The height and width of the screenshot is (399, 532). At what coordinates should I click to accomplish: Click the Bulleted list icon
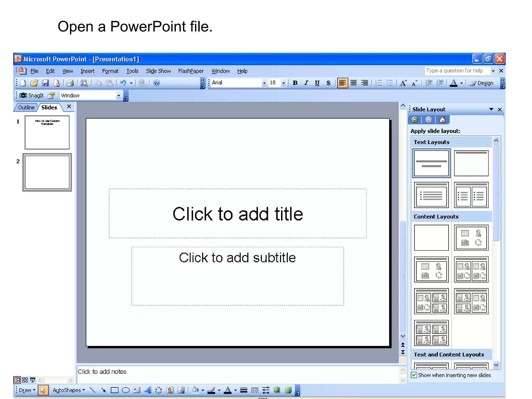point(389,83)
